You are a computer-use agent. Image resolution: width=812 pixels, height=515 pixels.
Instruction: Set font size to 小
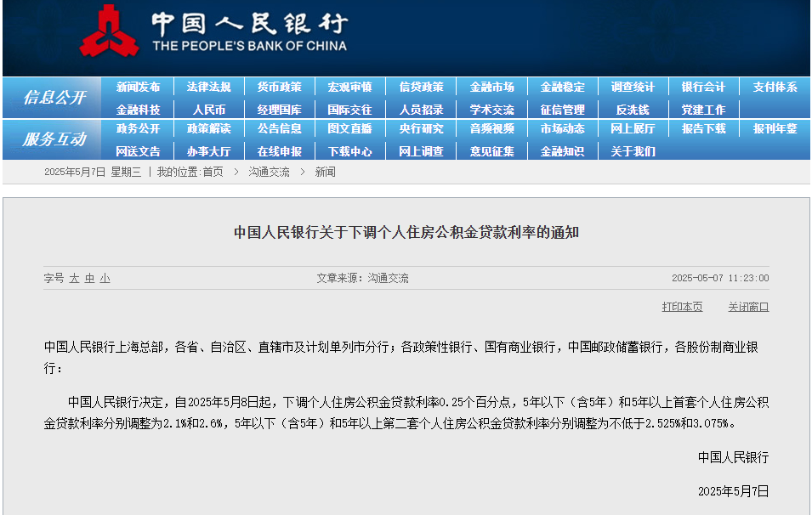(105, 278)
